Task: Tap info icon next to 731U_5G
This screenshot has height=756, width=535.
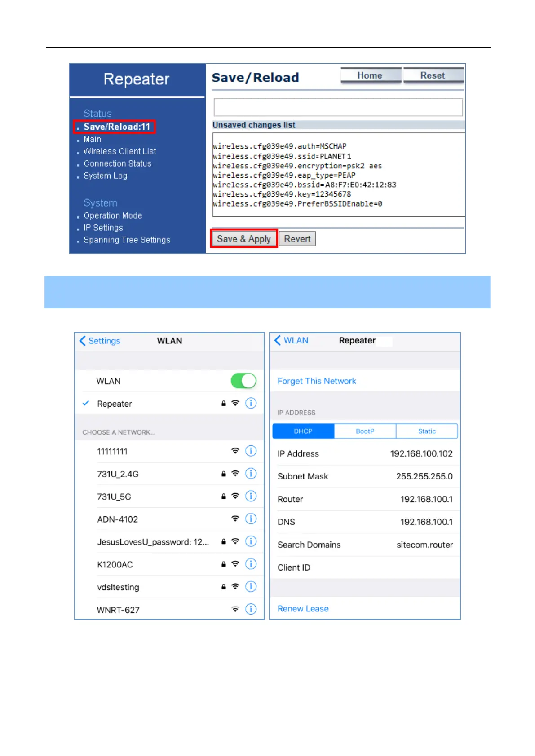Action: click(251, 496)
